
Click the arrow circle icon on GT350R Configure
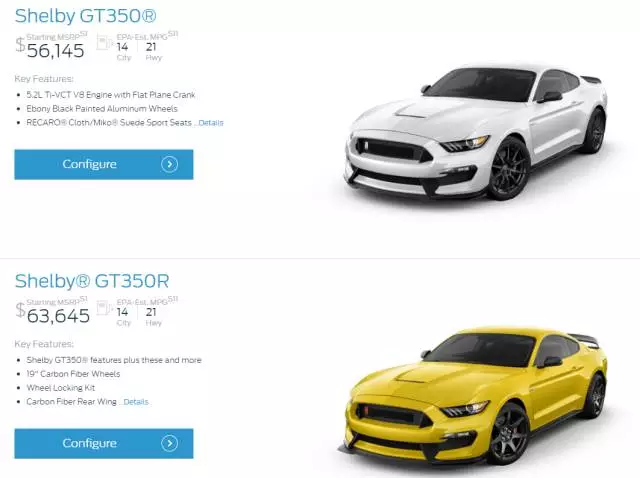pos(169,443)
